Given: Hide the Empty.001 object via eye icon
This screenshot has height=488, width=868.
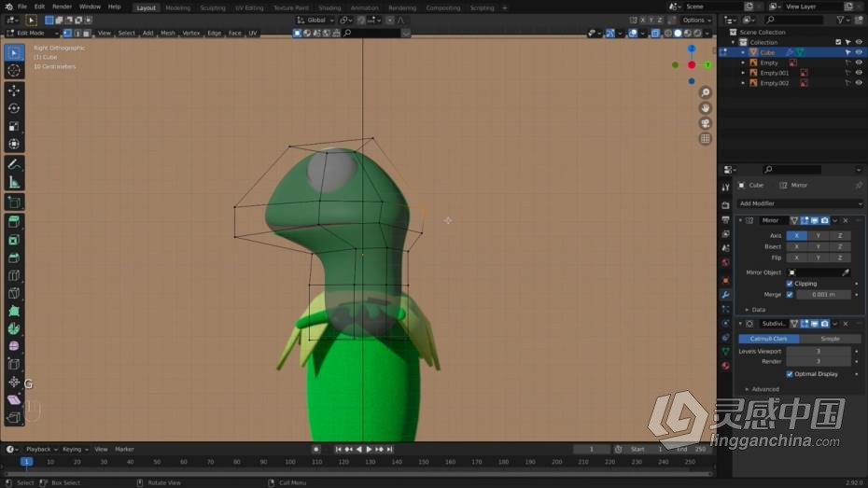Looking at the screenshot, I should tap(859, 73).
